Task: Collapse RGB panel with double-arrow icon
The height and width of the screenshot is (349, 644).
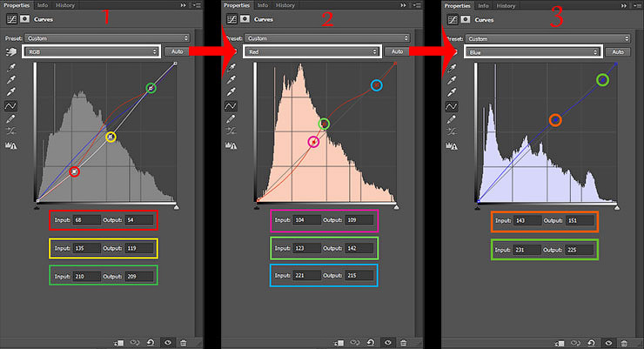Action: pyautogui.click(x=183, y=5)
